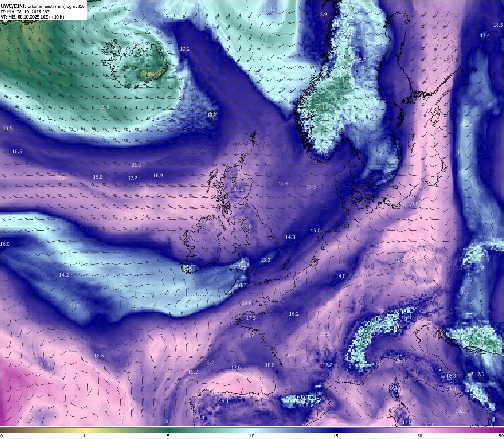
Task: Click the 17.5 value over Brittany
Action: (251, 318)
